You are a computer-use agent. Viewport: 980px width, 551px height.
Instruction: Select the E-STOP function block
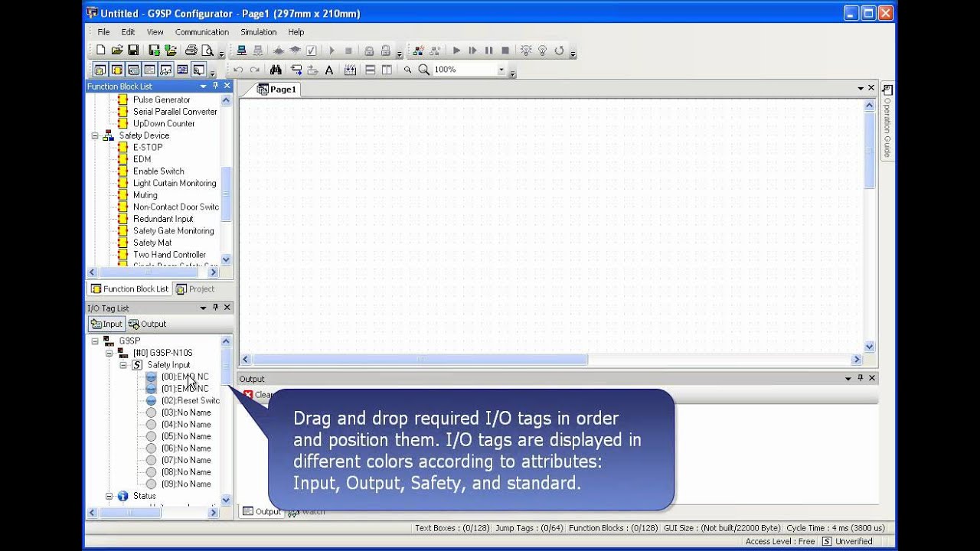coord(148,147)
